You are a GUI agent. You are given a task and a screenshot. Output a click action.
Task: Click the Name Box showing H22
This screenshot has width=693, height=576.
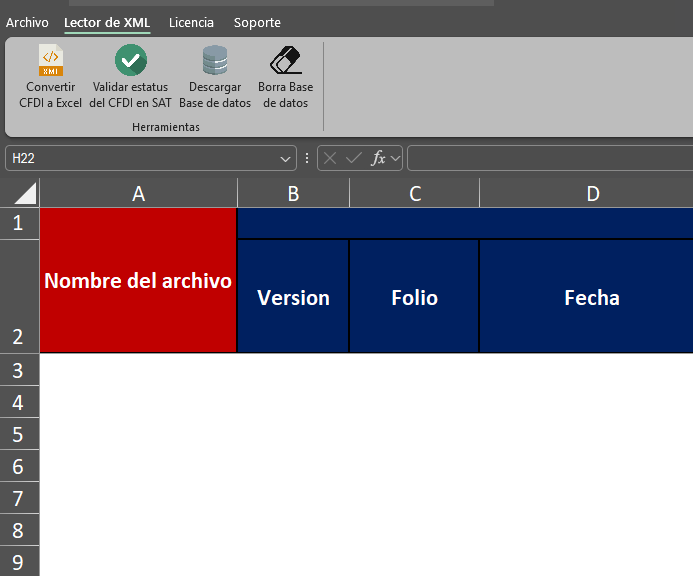click(x=140, y=158)
